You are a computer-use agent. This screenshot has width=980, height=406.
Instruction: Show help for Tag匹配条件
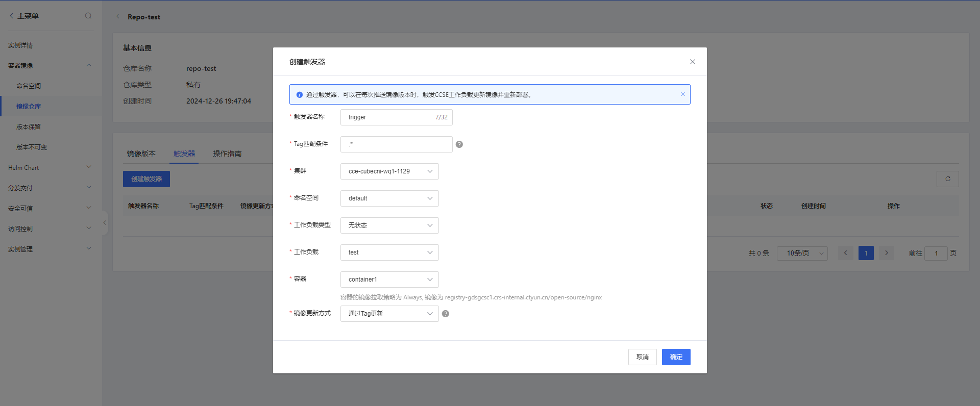(x=459, y=144)
